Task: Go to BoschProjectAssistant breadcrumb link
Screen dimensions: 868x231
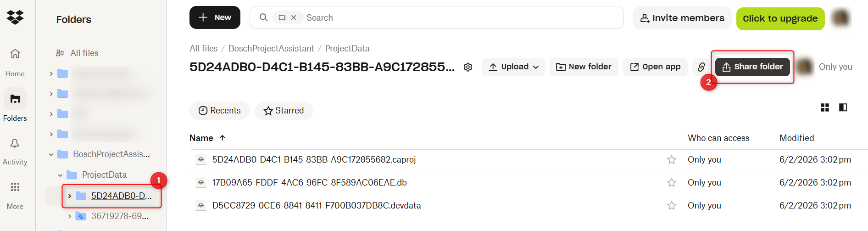Action: click(x=271, y=48)
